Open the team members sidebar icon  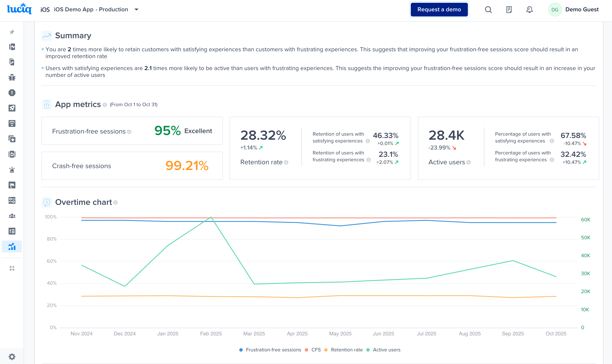pyautogui.click(x=12, y=216)
